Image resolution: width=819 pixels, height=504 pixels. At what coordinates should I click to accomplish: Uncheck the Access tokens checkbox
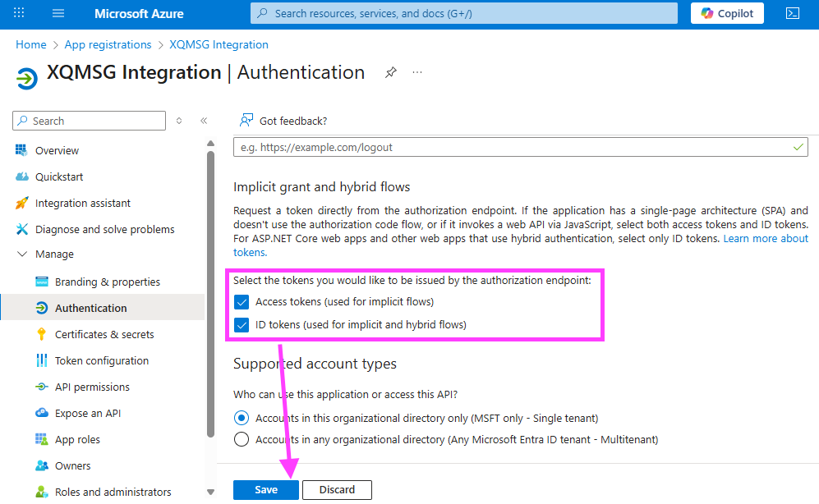pyautogui.click(x=242, y=302)
